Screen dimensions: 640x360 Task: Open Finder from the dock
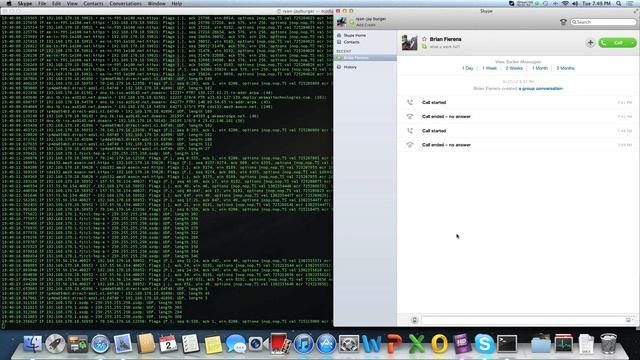tap(33, 344)
